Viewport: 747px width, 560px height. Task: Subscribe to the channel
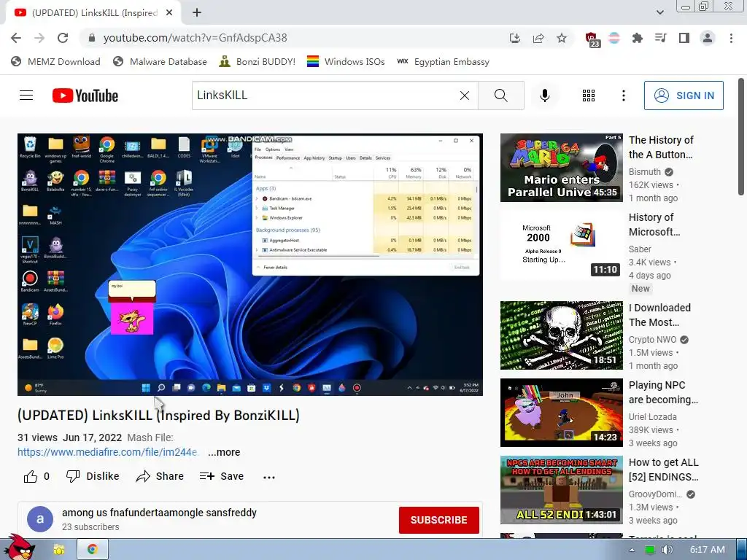[438, 520]
